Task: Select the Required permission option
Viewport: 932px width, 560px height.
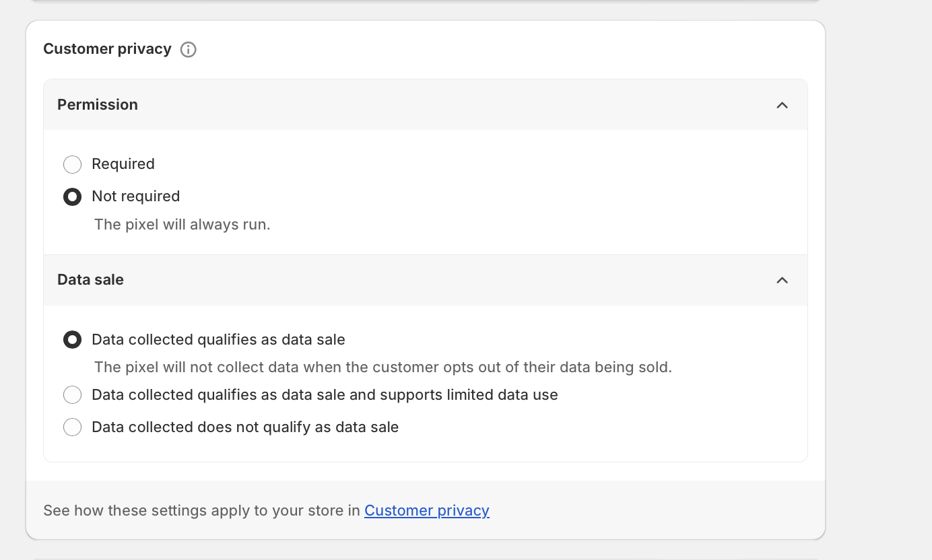Action: (x=72, y=164)
